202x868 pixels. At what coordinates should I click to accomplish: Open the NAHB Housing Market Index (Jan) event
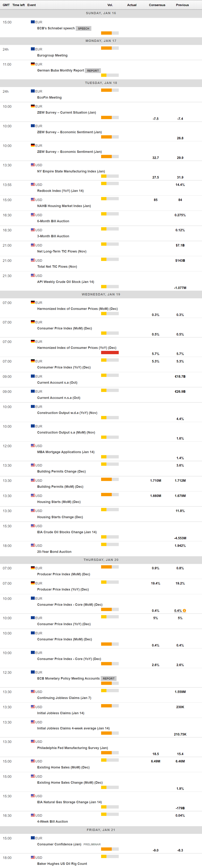[x=64, y=206]
